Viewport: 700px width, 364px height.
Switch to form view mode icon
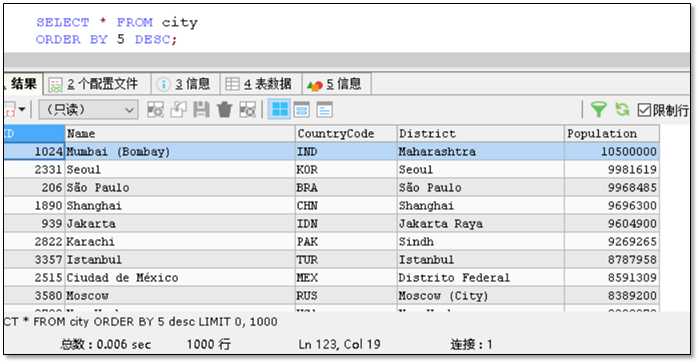301,109
